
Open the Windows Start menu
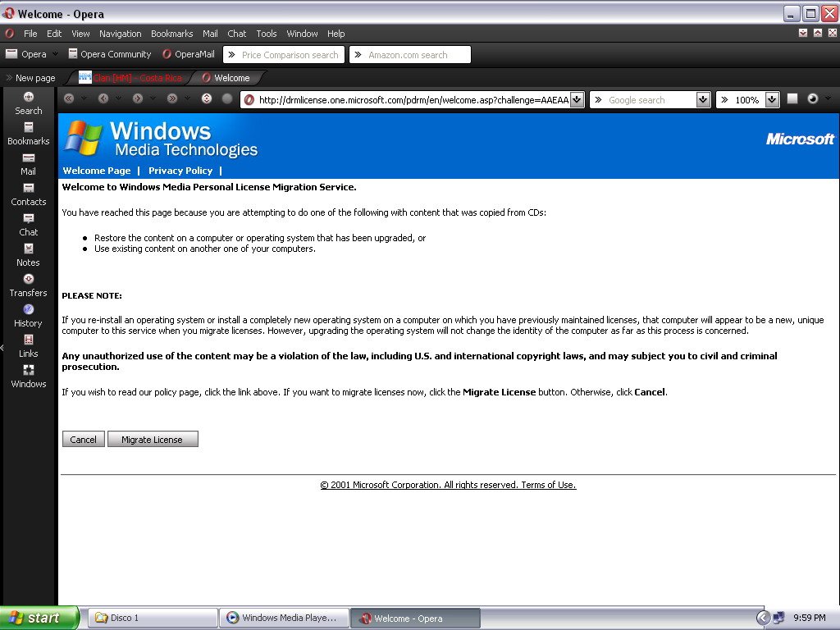(x=39, y=618)
